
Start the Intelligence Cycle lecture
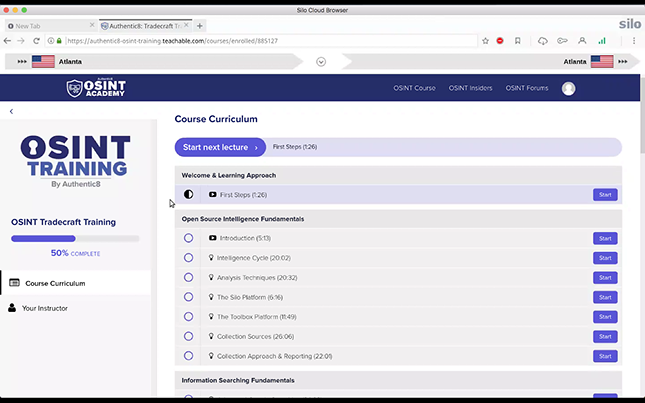click(605, 258)
